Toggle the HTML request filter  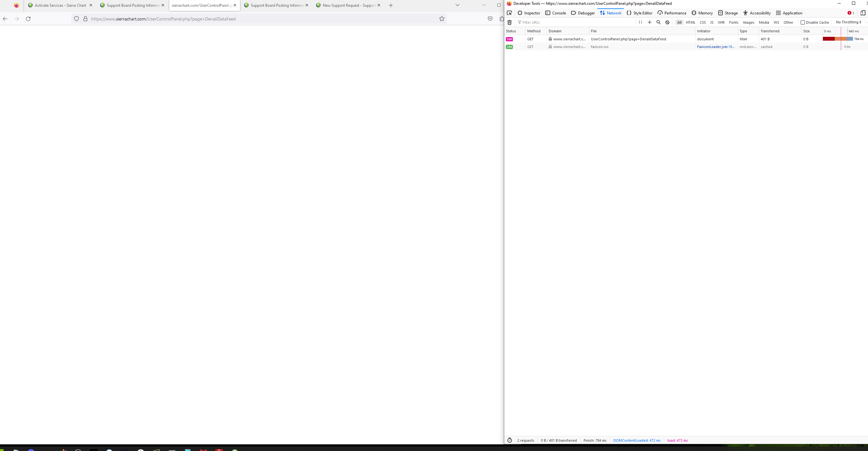click(690, 22)
